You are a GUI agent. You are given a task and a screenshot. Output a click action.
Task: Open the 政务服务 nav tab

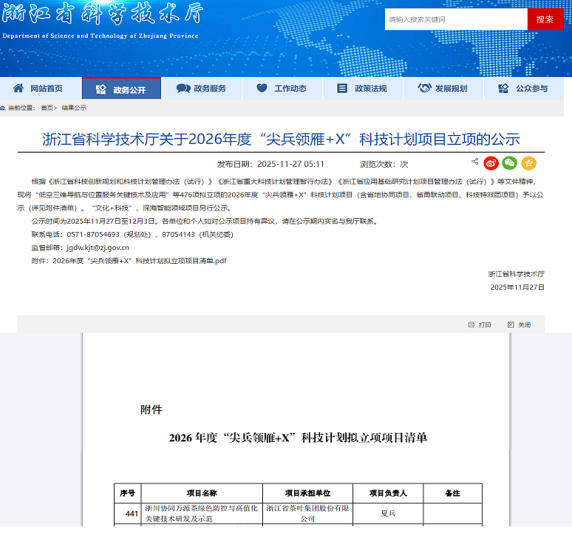pos(202,88)
